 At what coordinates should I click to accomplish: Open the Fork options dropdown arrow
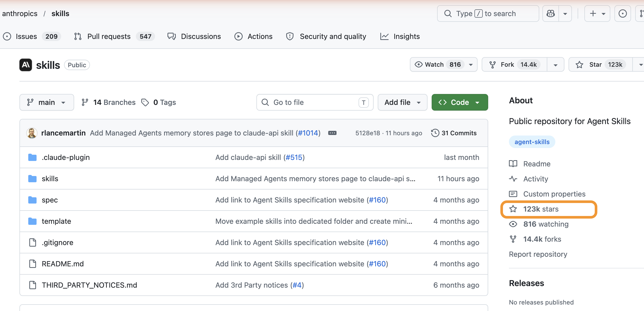pyautogui.click(x=555, y=65)
